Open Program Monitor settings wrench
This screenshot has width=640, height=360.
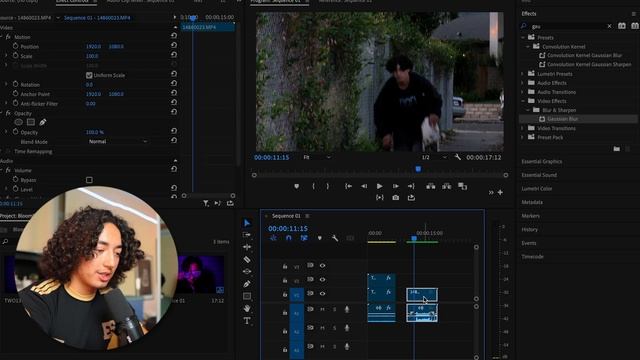click(x=458, y=157)
